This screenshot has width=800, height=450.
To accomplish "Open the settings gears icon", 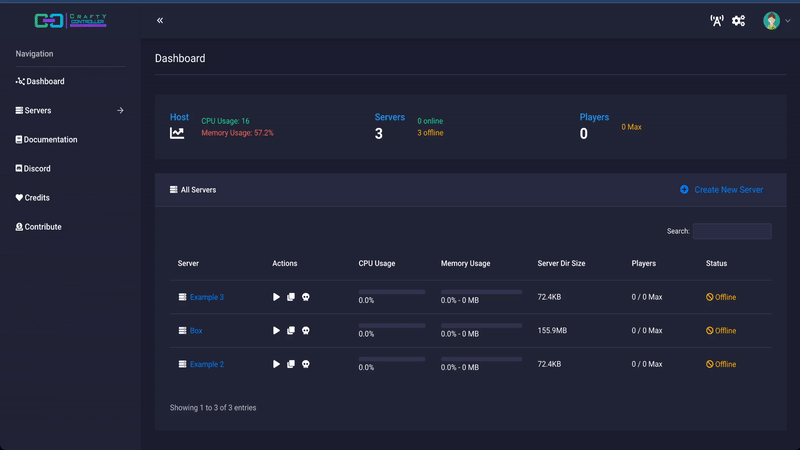I will [x=738, y=20].
